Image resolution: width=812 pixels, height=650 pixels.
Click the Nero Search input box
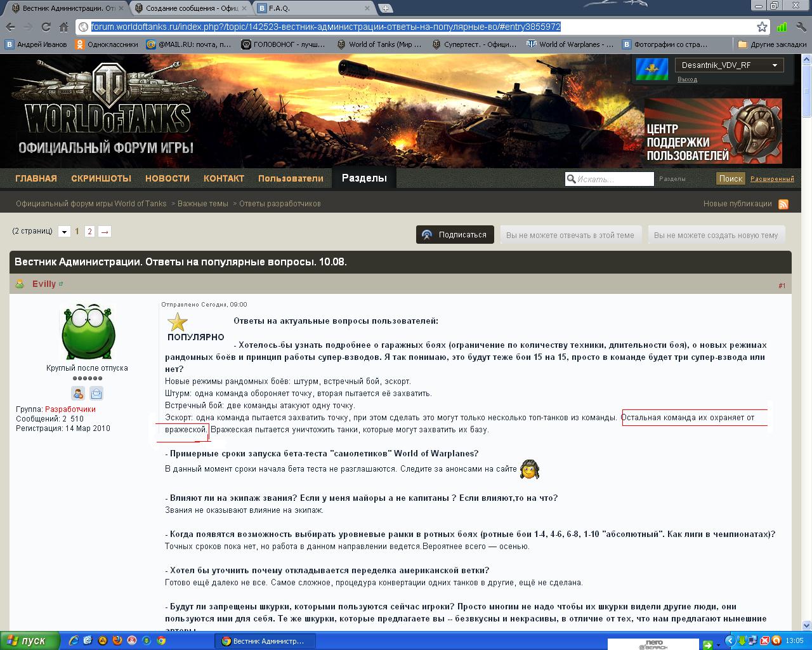pos(653,645)
